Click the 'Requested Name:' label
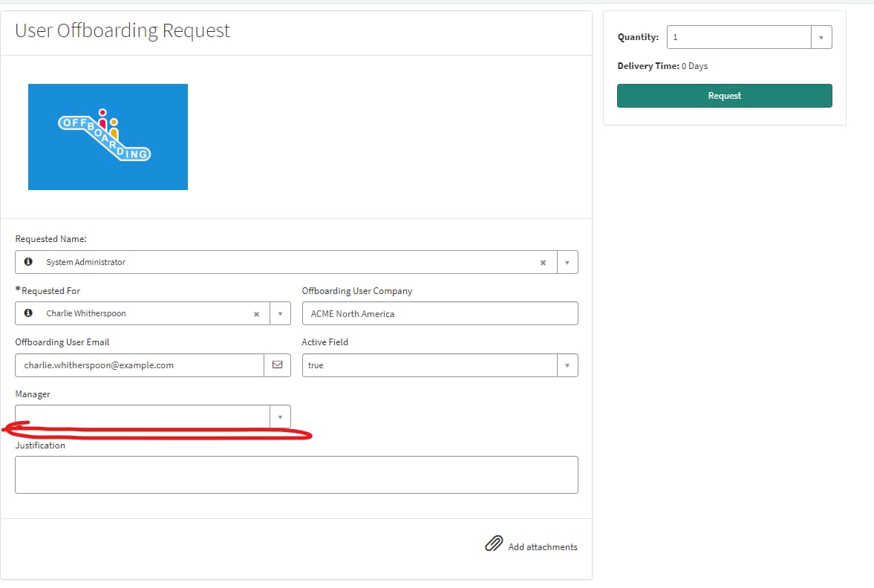 click(x=50, y=238)
